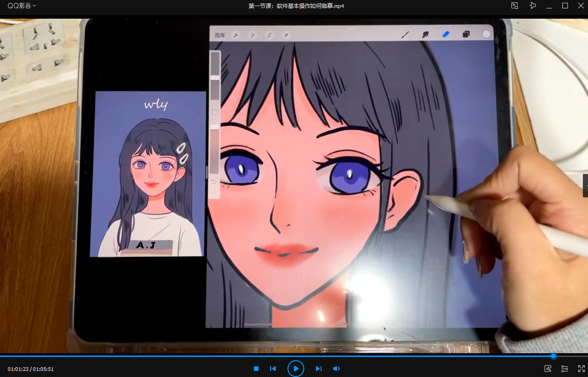Click the 图库 gallery button in Procreate
Viewport: 588px width, 377px height.
click(x=220, y=35)
